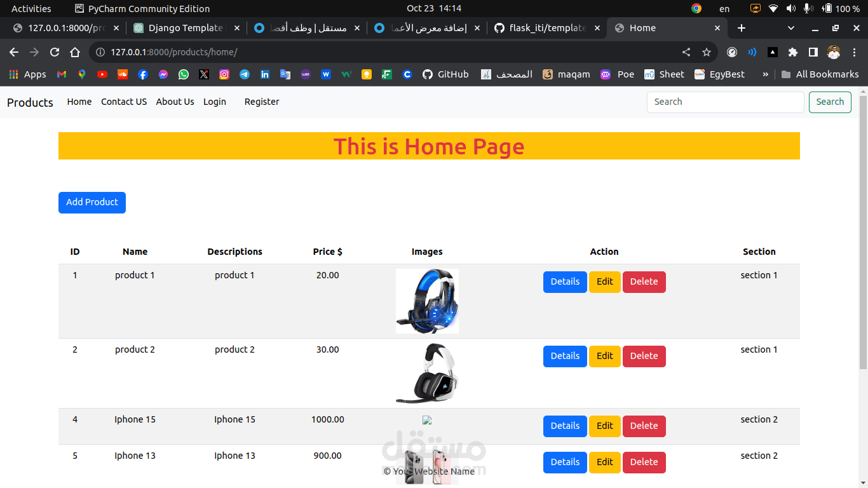Reload the current page

54,52
